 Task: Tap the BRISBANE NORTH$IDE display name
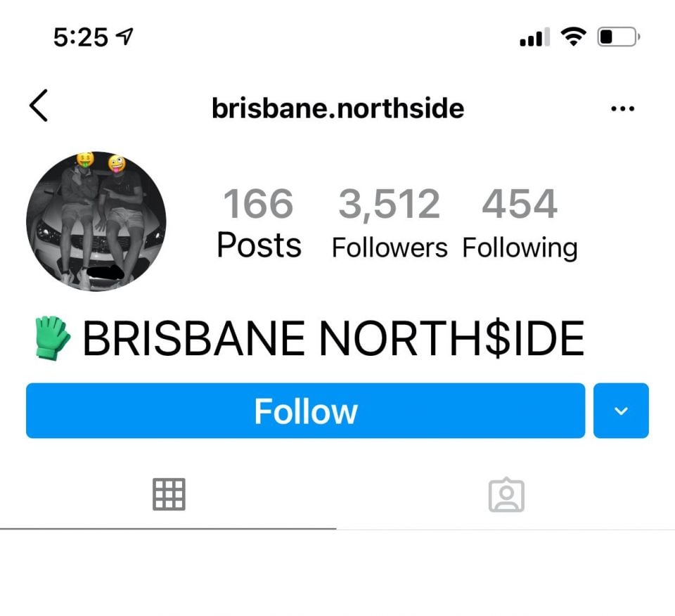tap(333, 338)
